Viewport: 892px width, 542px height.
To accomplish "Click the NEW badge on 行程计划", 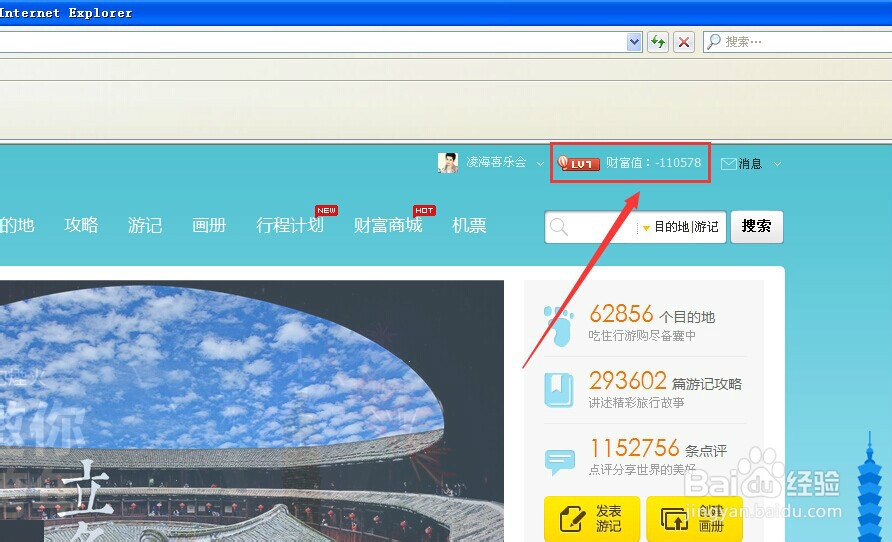I will [327, 210].
